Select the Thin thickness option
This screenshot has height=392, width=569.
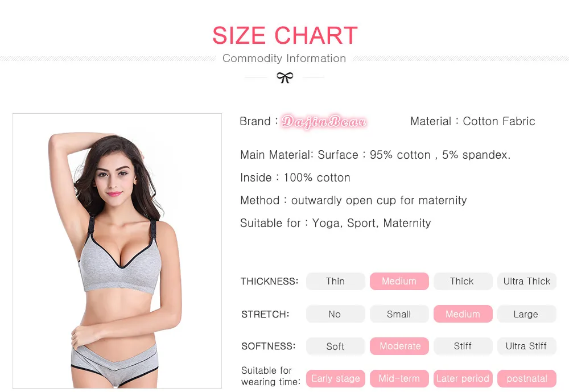point(335,281)
